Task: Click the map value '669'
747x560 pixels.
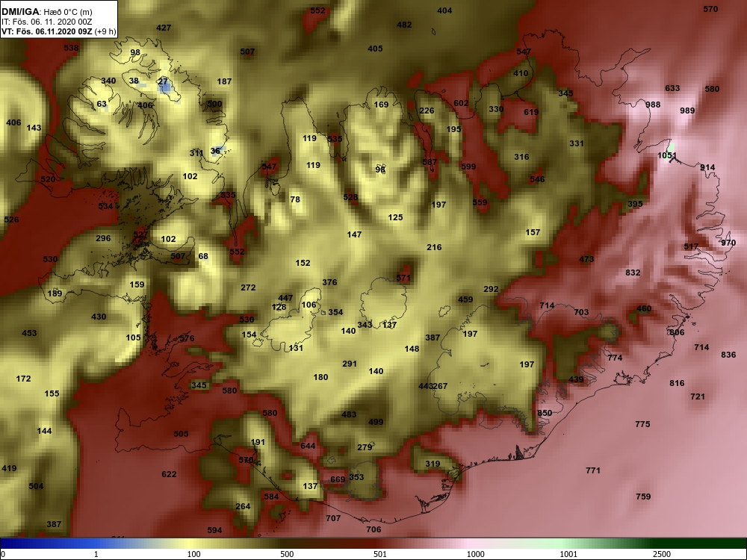Action: 338,479
